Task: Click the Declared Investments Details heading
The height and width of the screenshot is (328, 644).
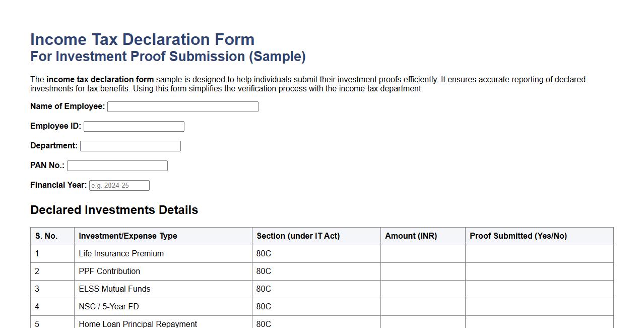Action: (114, 210)
